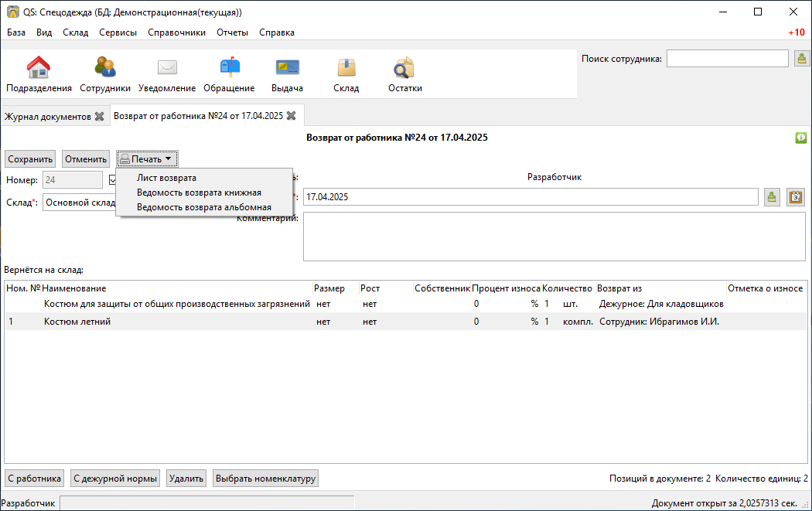Click status text Документ открыт за 2,0257313 сек.

(x=724, y=503)
